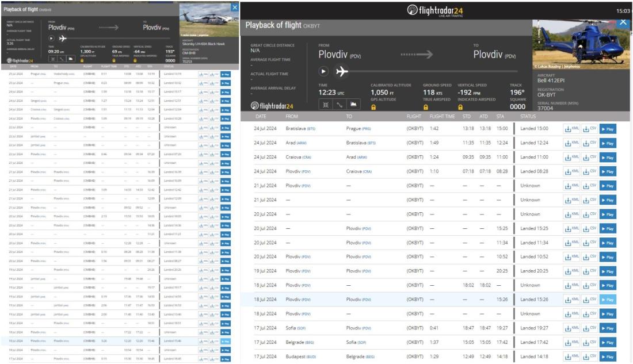Download KML for the Landed 20:25 flight
633x364 pixels.
[x=571, y=271]
